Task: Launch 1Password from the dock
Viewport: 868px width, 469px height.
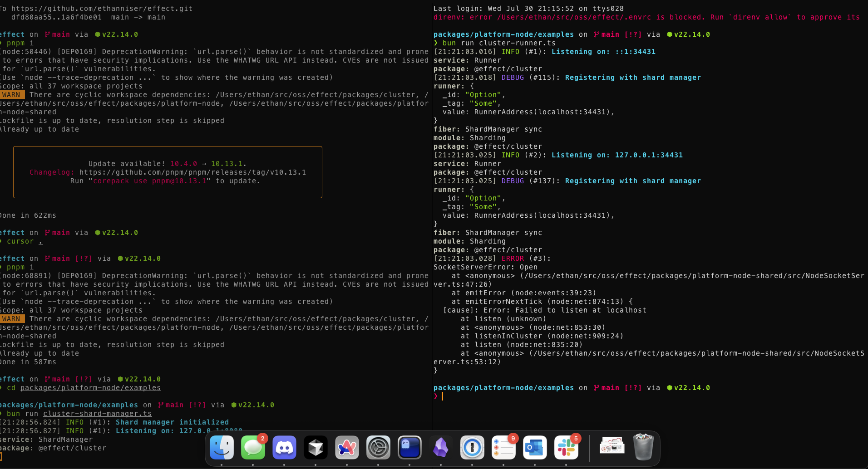Action: click(x=472, y=448)
